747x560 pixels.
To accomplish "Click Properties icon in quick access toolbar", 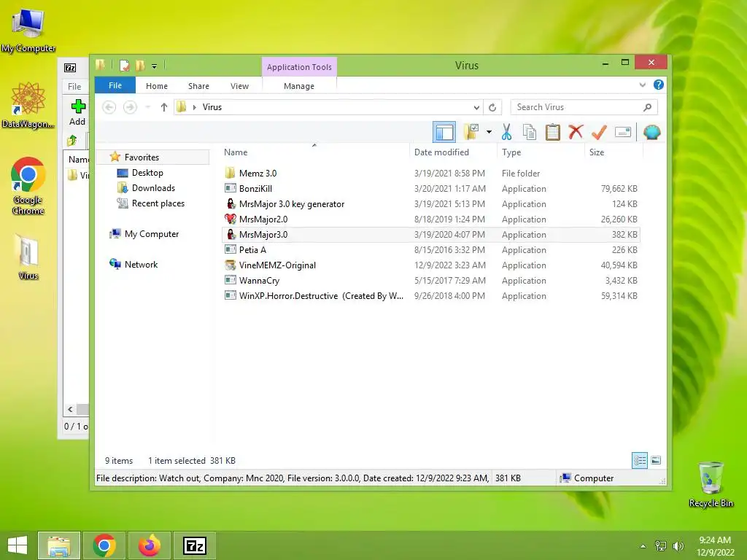I will [124, 65].
